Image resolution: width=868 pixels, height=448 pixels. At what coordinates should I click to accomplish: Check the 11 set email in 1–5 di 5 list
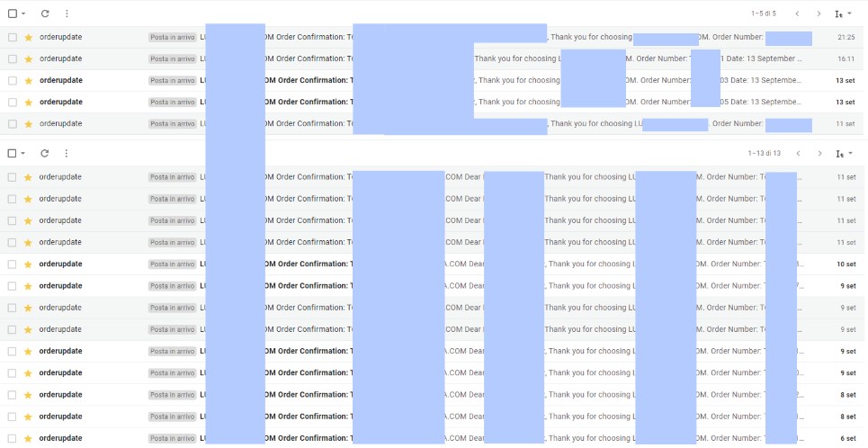click(x=13, y=124)
